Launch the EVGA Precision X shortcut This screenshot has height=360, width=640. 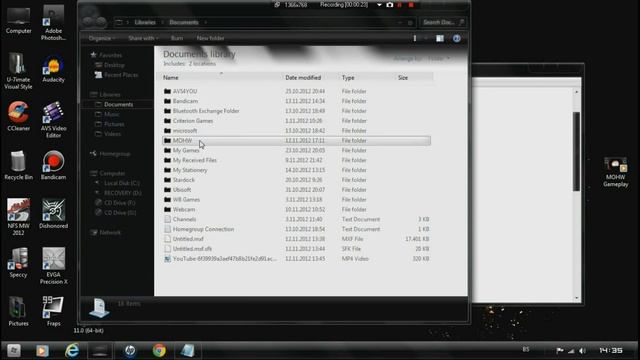click(53, 266)
